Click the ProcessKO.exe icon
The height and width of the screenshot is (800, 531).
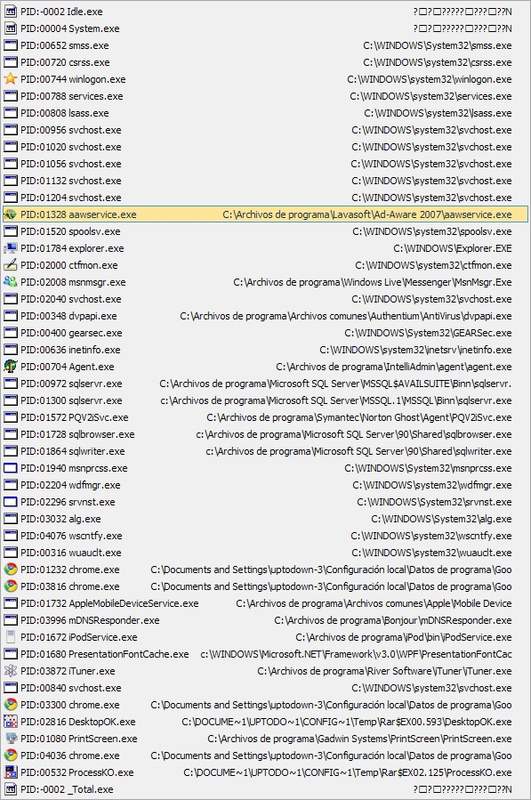tap(10, 772)
